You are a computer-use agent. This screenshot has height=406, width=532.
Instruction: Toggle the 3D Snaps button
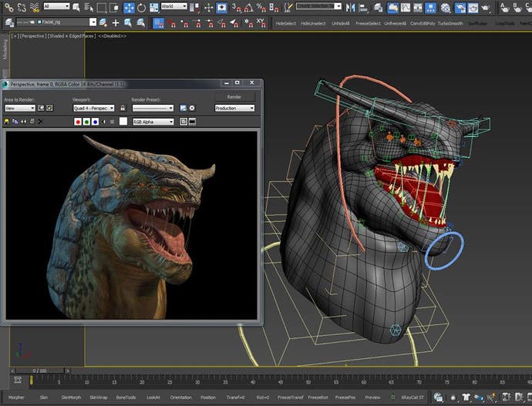[236, 7]
